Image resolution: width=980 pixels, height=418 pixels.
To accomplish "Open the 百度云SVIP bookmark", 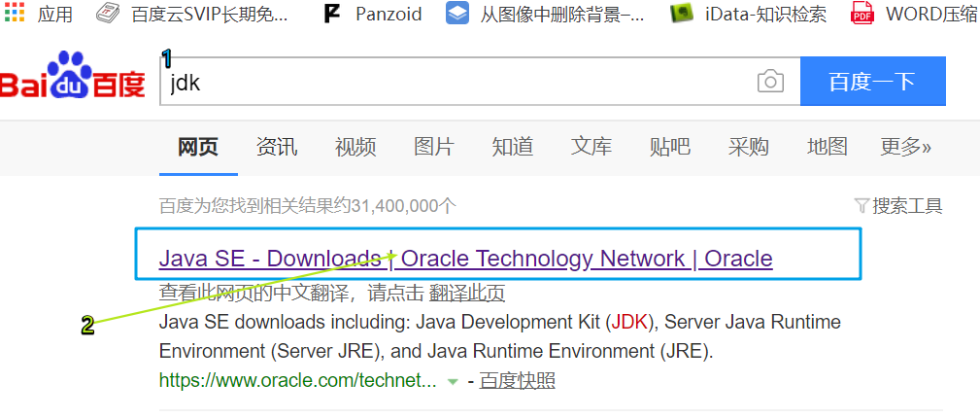I will (193, 14).
